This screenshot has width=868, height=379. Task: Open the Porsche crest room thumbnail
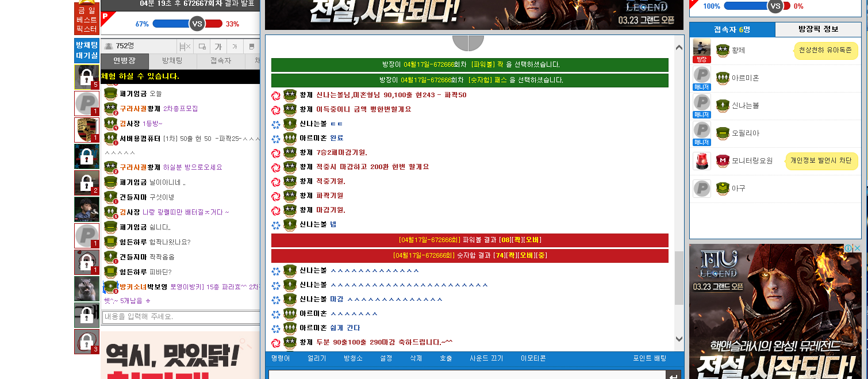coord(87,130)
